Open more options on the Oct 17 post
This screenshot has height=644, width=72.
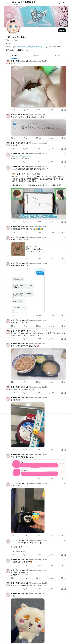coord(65,61)
